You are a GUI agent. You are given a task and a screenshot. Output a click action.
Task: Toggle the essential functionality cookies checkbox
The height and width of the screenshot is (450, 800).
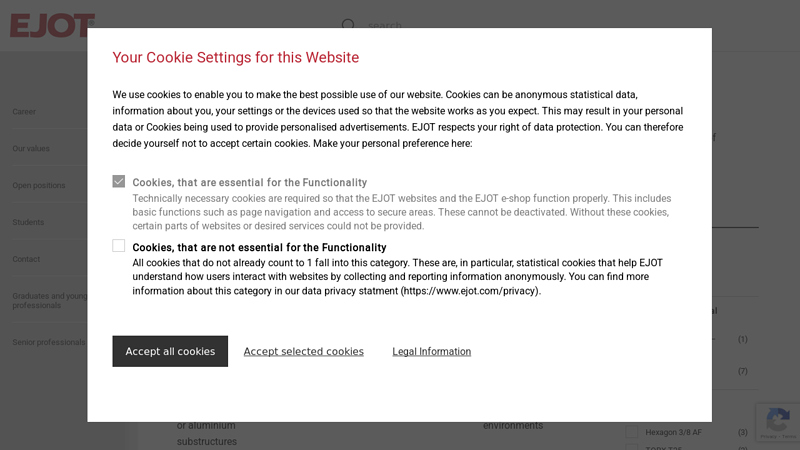pos(119,182)
